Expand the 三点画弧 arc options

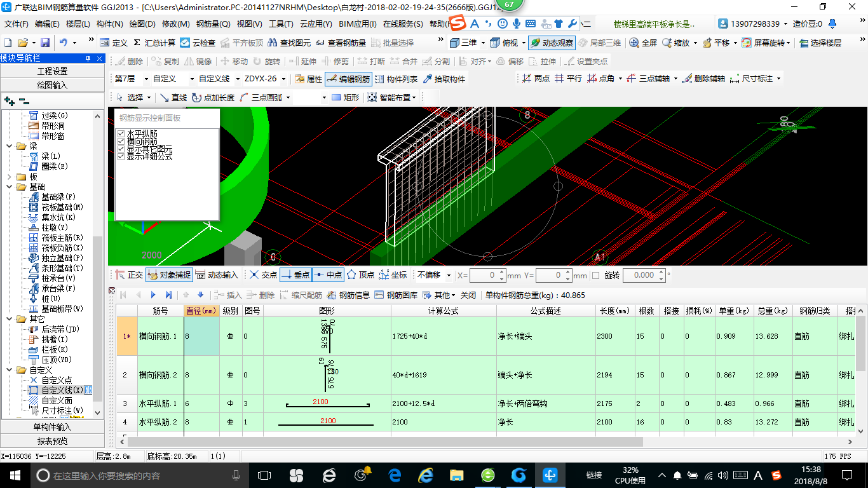click(288, 97)
